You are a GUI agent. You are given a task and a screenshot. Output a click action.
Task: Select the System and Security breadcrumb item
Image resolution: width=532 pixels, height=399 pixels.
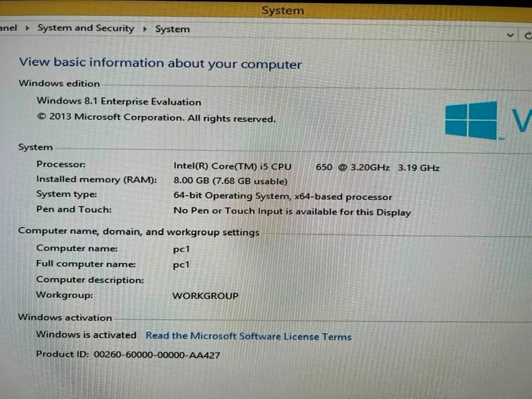[86, 28]
